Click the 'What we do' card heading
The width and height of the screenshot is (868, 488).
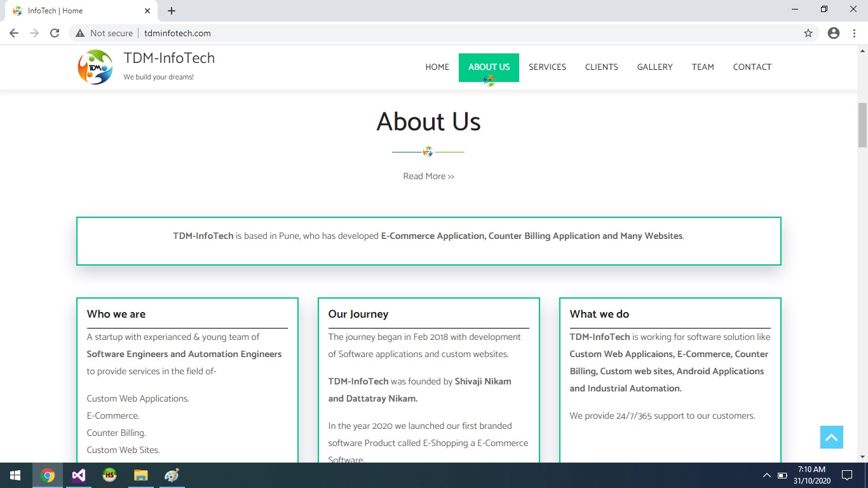click(x=599, y=314)
